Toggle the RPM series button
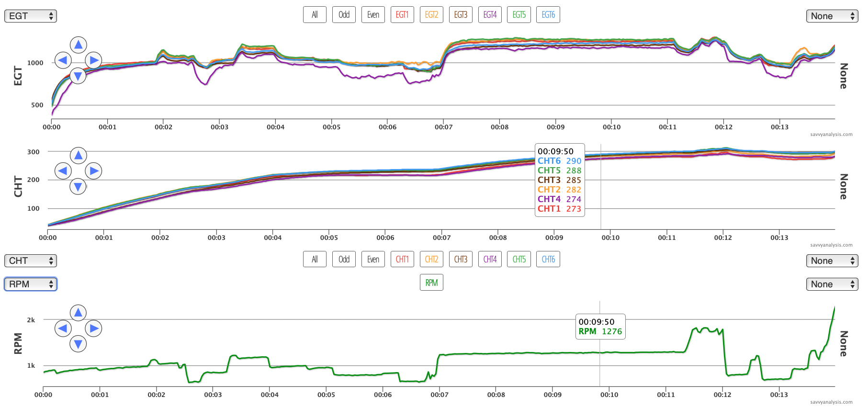 coord(431,283)
